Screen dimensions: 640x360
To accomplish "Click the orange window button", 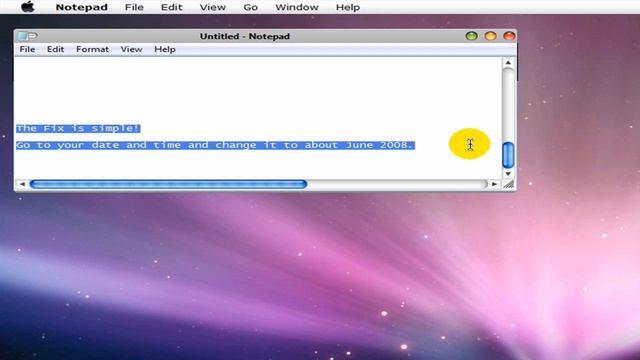I will tap(490, 36).
